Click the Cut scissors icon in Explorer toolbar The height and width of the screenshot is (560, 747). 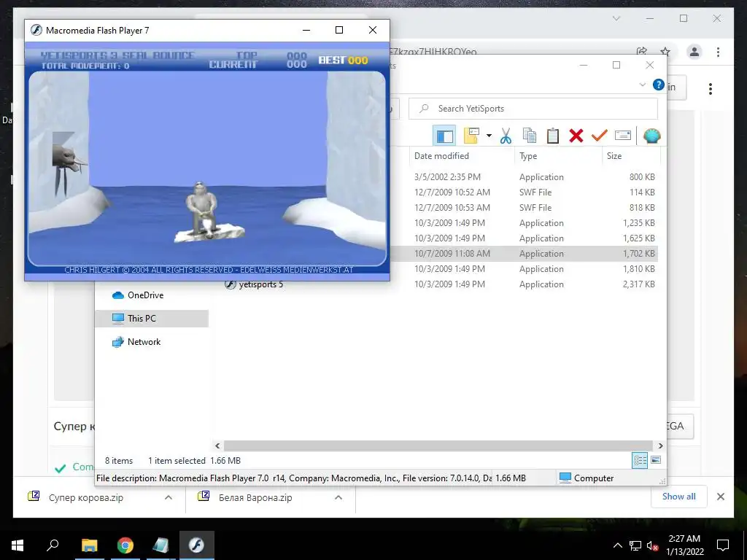(506, 136)
